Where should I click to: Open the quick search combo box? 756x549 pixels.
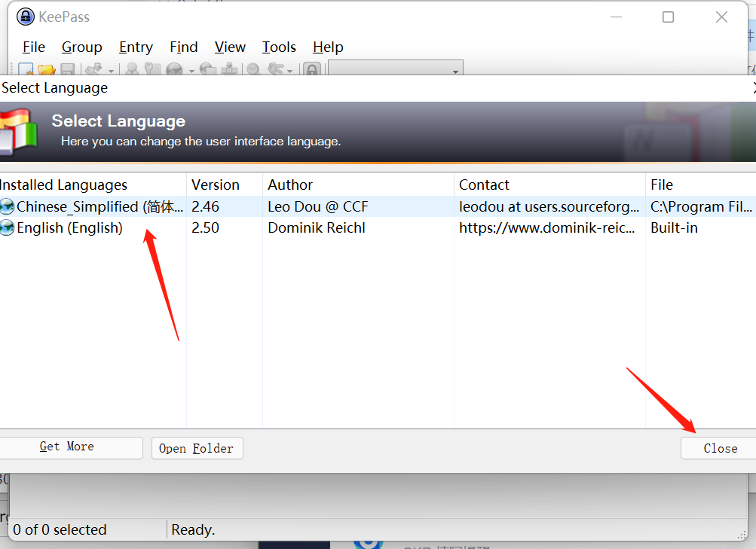pos(396,68)
